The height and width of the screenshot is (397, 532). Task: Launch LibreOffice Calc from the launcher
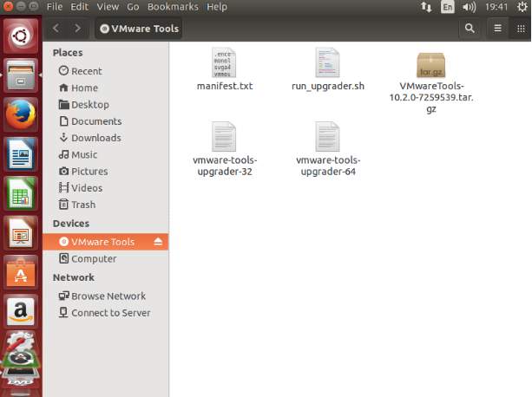(21, 194)
